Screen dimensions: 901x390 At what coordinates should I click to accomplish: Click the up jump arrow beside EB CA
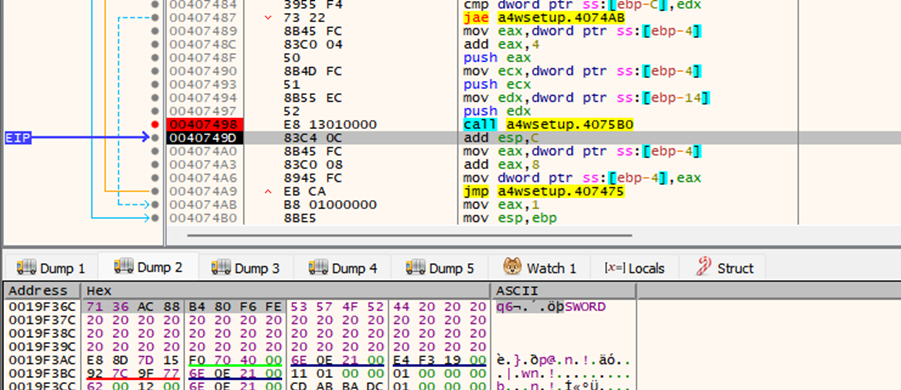tap(268, 192)
